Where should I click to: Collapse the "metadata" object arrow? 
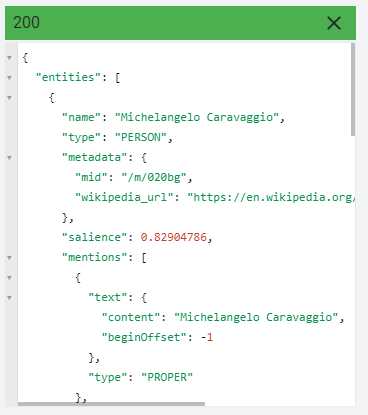click(9, 158)
